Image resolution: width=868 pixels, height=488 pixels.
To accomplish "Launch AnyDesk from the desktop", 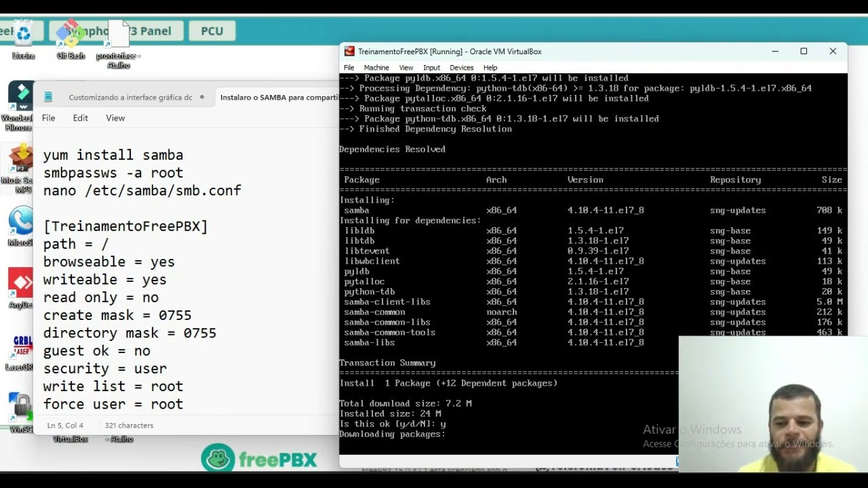I will click(20, 288).
